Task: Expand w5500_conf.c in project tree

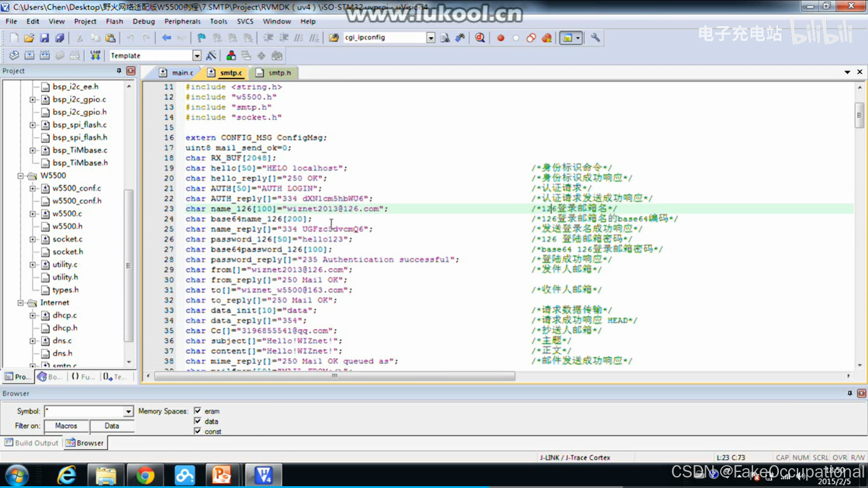Action: [x=33, y=188]
